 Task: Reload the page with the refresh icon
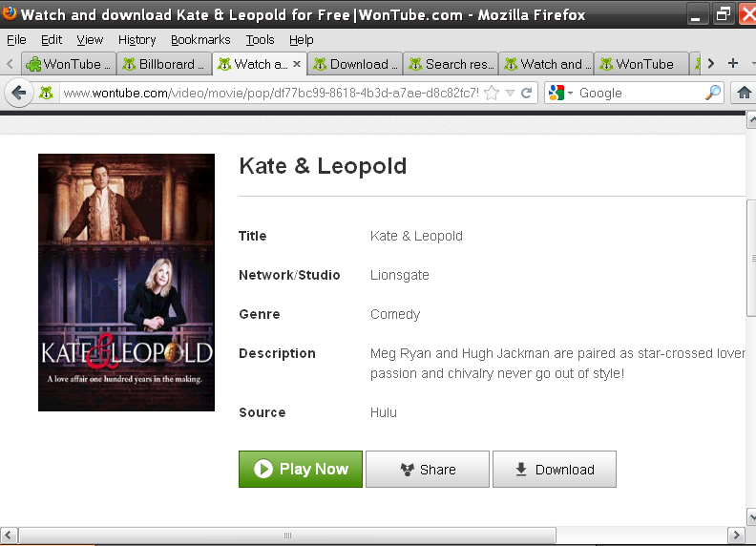527,93
